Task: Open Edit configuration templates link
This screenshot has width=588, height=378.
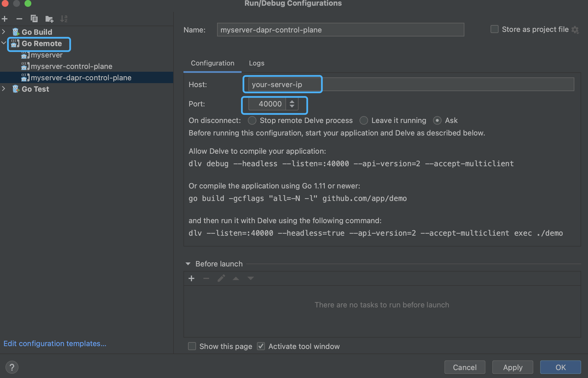Action: tap(55, 344)
